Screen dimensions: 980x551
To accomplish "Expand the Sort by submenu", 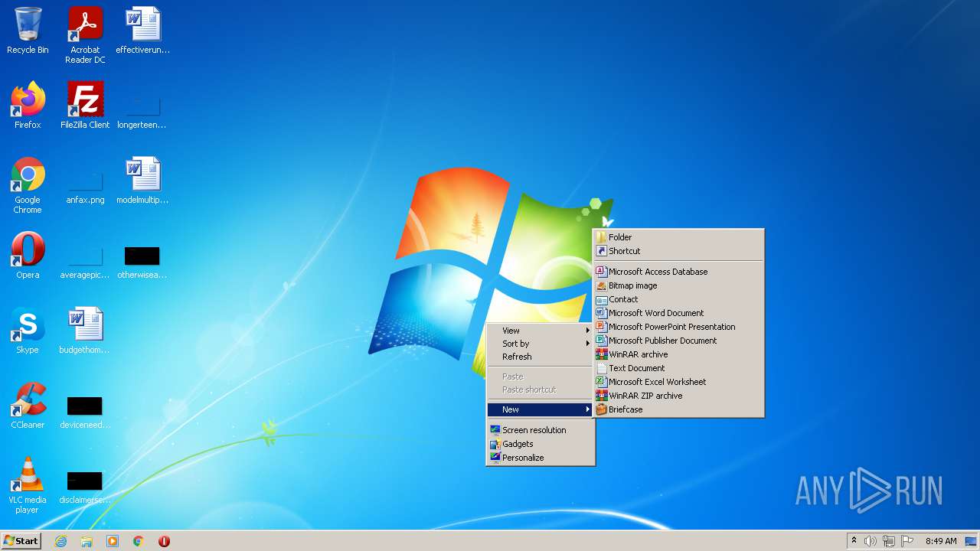I will pos(541,344).
